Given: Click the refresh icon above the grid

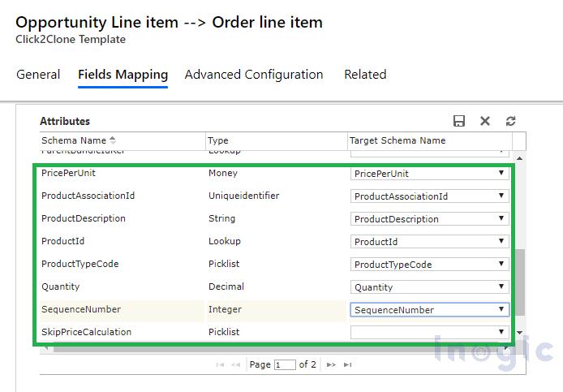Looking at the screenshot, I should point(510,121).
